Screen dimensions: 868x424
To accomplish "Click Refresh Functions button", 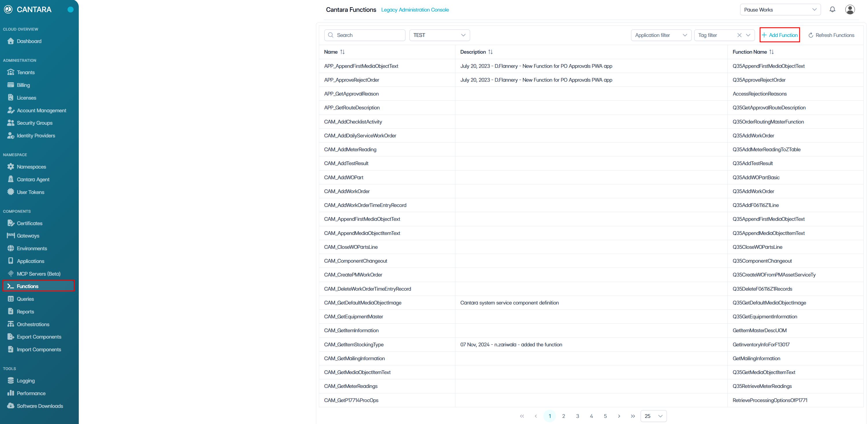I will pos(831,35).
